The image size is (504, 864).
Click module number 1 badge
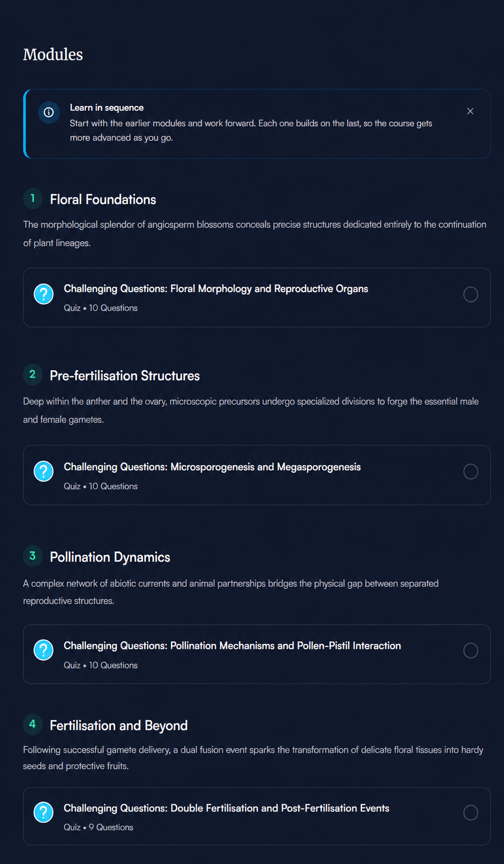[33, 198]
